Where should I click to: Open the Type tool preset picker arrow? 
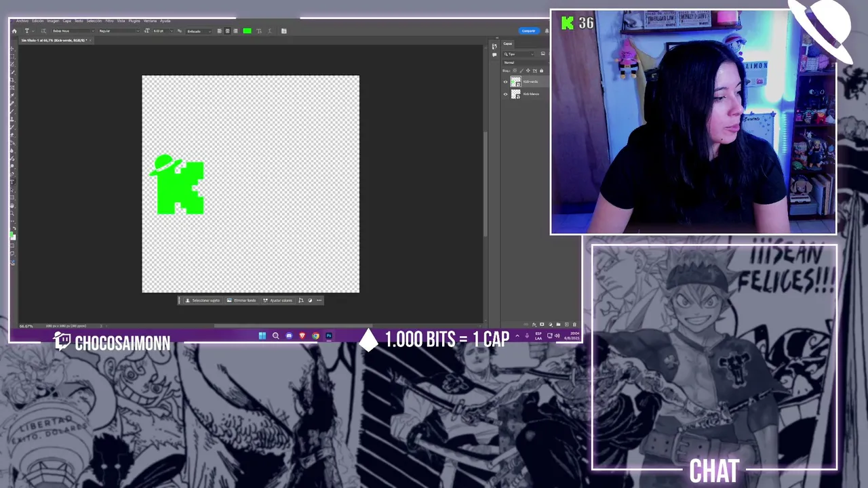click(33, 30)
